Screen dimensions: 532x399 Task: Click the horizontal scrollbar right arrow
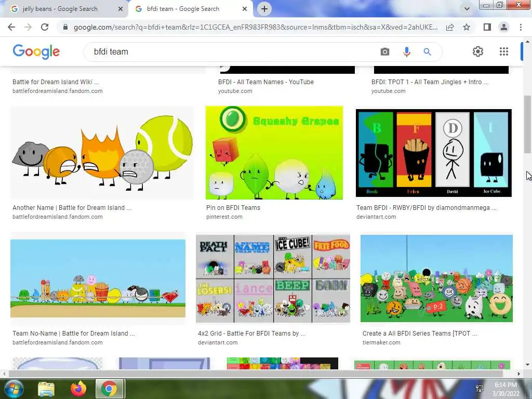(x=519, y=374)
